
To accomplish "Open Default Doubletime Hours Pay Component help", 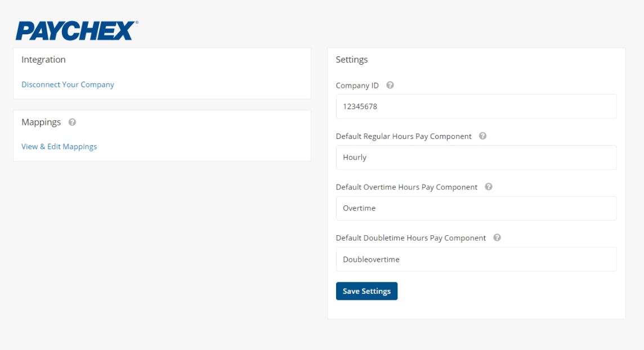I will [x=497, y=237].
